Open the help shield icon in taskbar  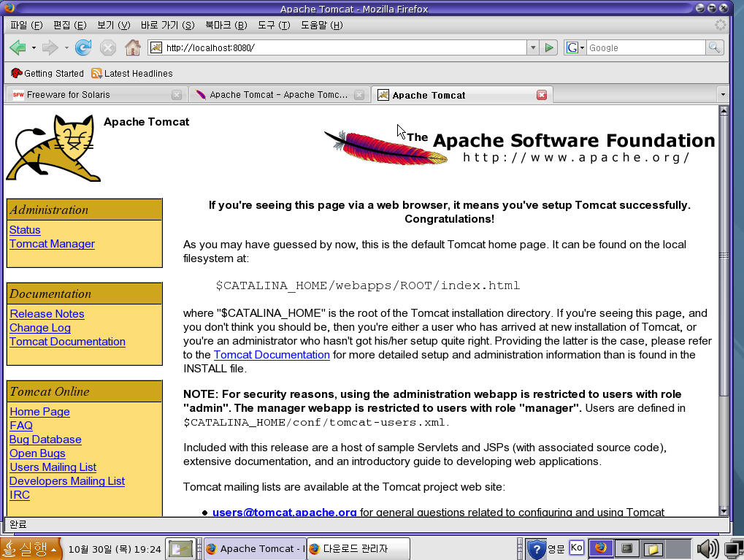coord(536,549)
